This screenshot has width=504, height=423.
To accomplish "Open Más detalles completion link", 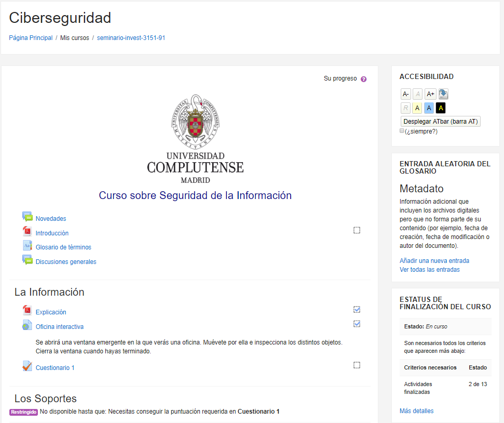I will [417, 411].
